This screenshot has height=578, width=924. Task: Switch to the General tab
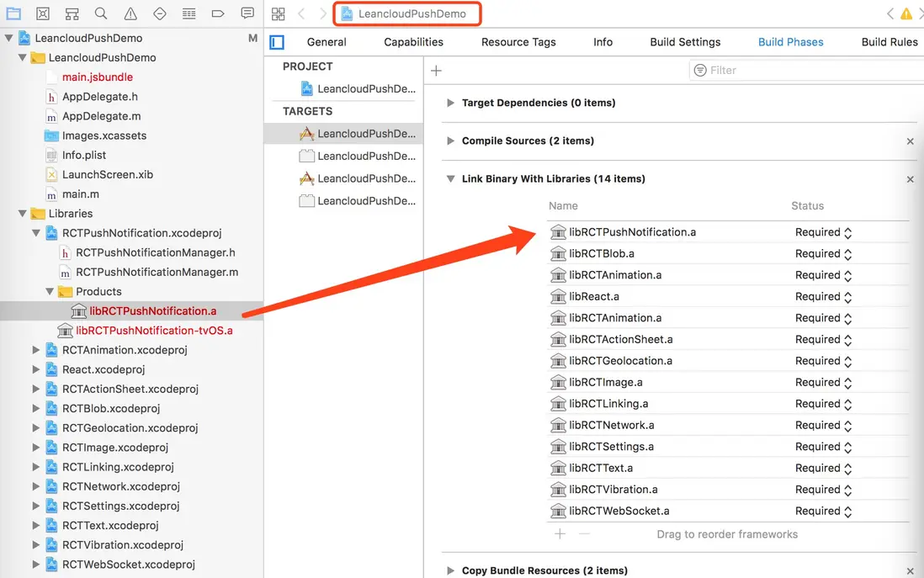(327, 42)
